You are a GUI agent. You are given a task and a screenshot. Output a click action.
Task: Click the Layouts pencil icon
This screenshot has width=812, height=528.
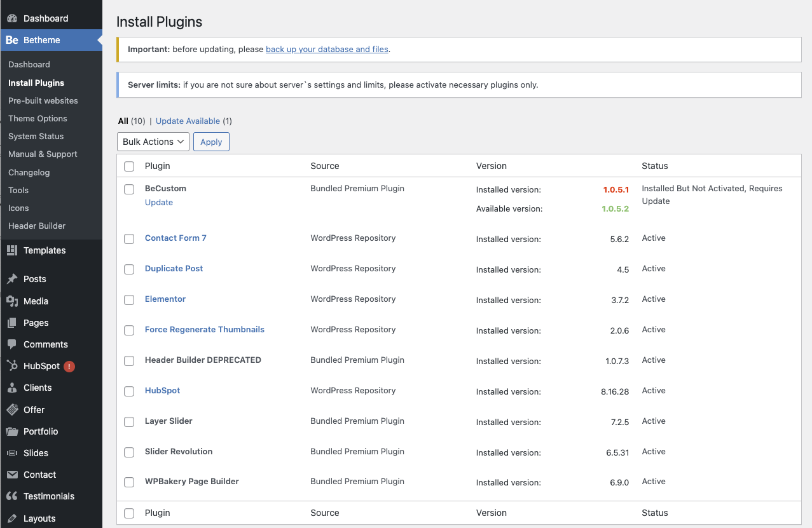tap(12, 518)
